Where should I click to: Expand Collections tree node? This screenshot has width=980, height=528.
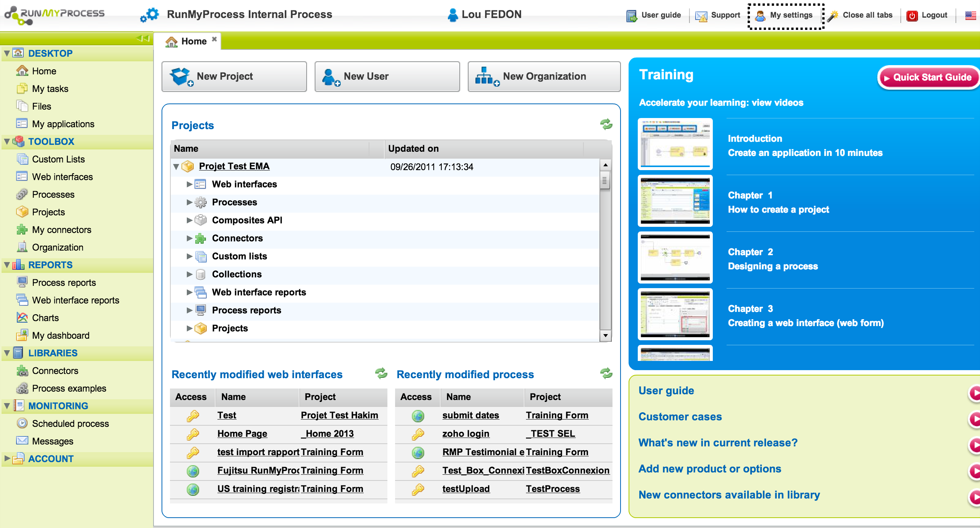(189, 274)
